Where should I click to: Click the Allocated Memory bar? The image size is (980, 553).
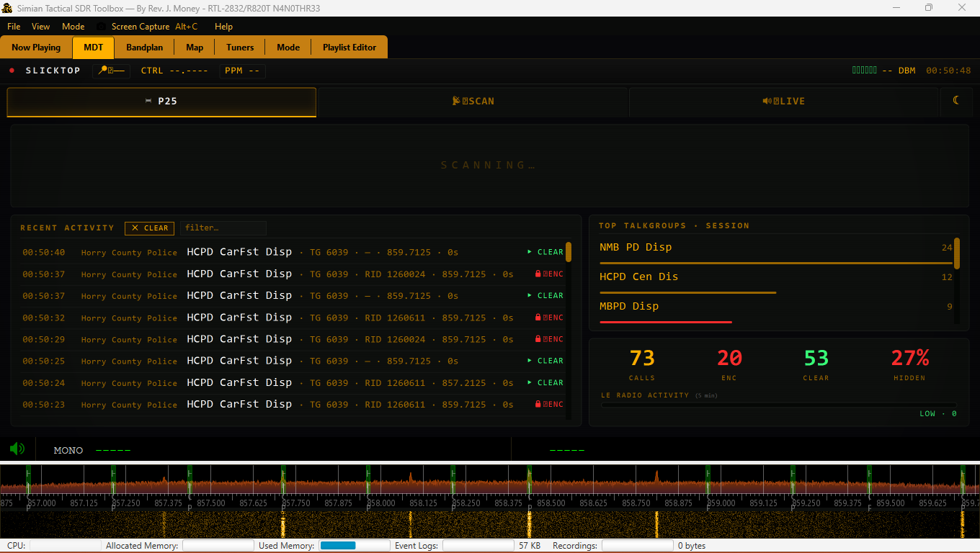click(x=218, y=546)
